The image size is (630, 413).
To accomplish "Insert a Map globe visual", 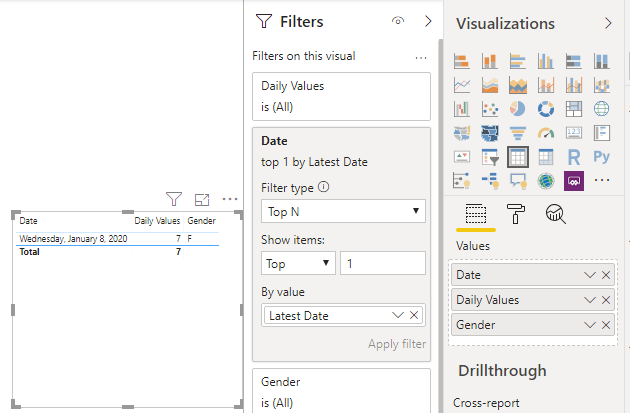I will (x=601, y=108).
